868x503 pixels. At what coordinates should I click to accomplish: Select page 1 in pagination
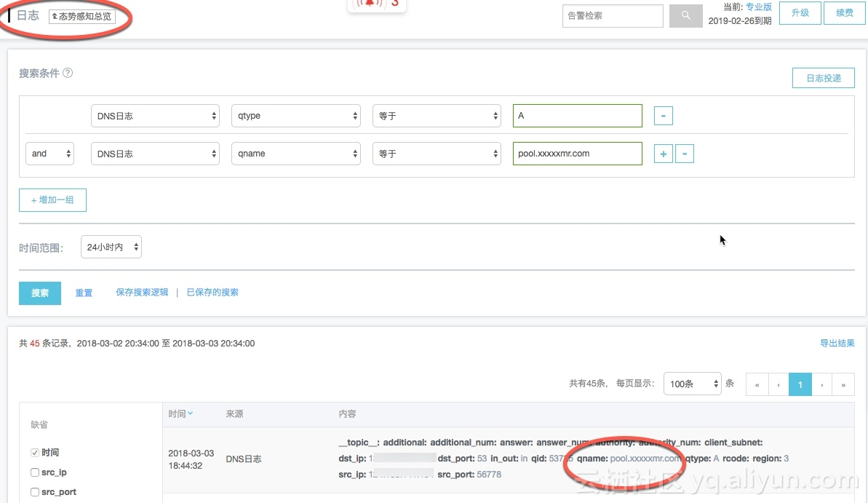tap(800, 384)
